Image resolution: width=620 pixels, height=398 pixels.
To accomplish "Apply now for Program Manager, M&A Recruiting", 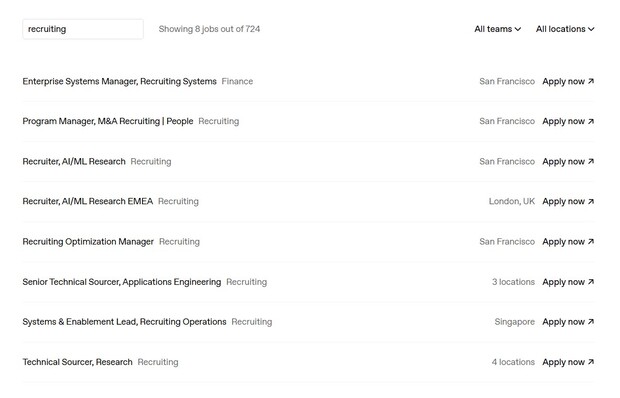I will point(568,121).
